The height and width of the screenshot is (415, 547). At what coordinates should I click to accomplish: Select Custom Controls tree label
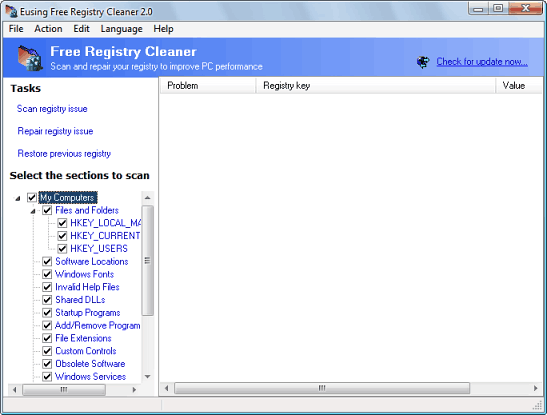coord(86,351)
